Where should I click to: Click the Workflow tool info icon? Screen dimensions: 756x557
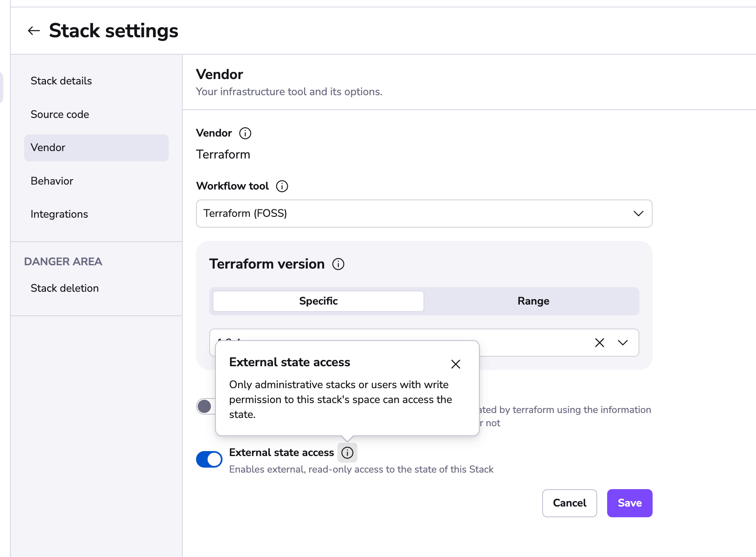pos(282,186)
